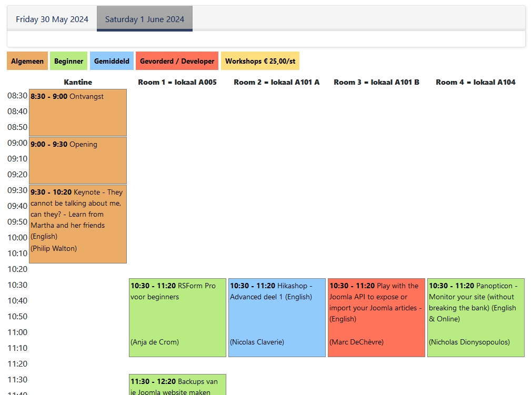This screenshot has height=395, width=532.
Task: Click the Room 1 = lokaal A005 header
Action: pyautogui.click(x=177, y=82)
